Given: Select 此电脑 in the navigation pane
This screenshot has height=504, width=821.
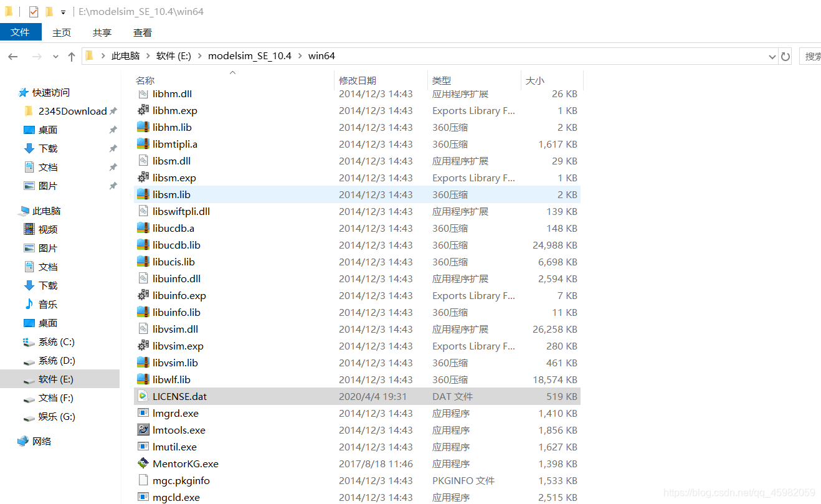Looking at the screenshot, I should (x=47, y=211).
